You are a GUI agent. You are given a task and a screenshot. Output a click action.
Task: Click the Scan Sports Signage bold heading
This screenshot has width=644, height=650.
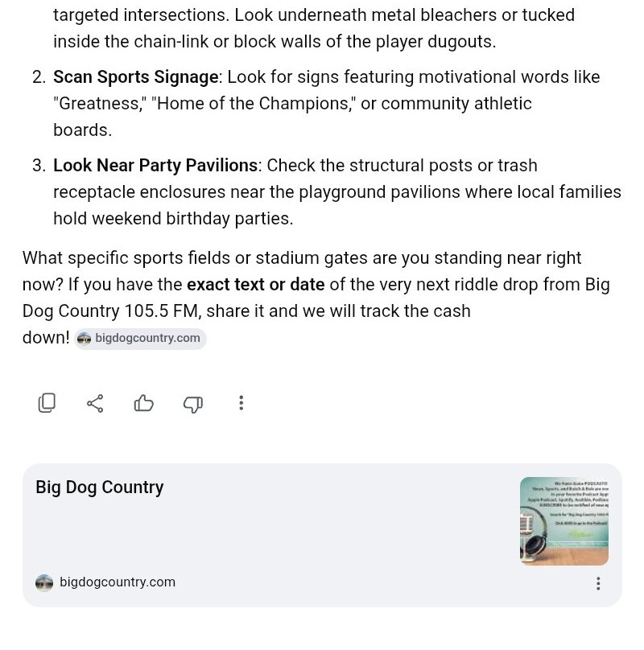tap(136, 77)
